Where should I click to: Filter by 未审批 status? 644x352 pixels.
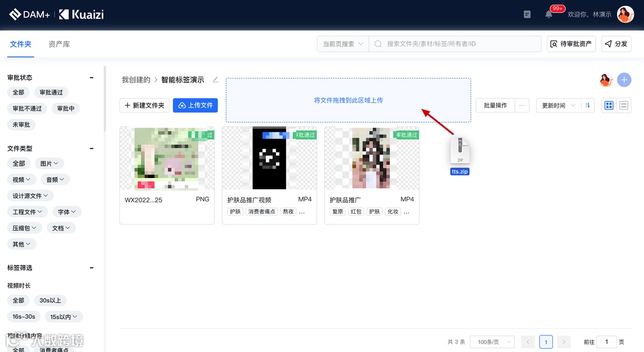point(21,124)
